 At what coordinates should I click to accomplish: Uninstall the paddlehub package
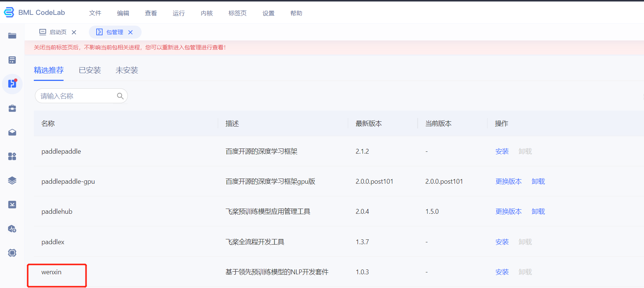tap(538, 212)
